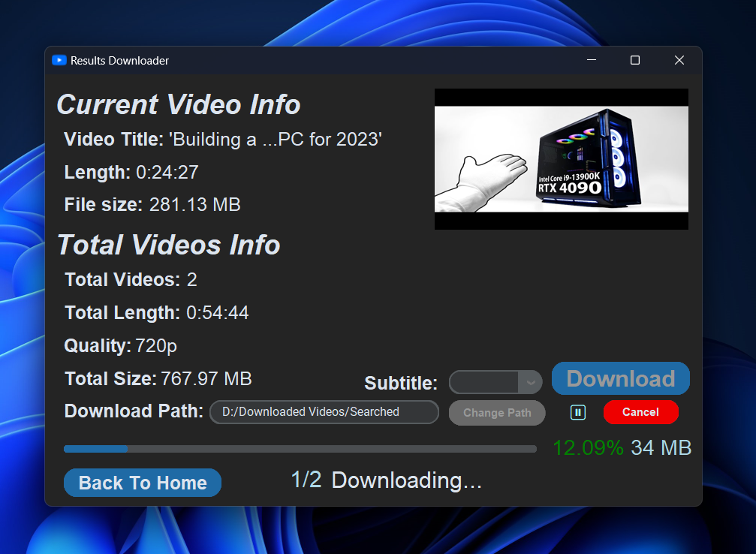Image resolution: width=756 pixels, height=554 pixels.
Task: Click the Total Videos value 2
Action: click(192, 280)
